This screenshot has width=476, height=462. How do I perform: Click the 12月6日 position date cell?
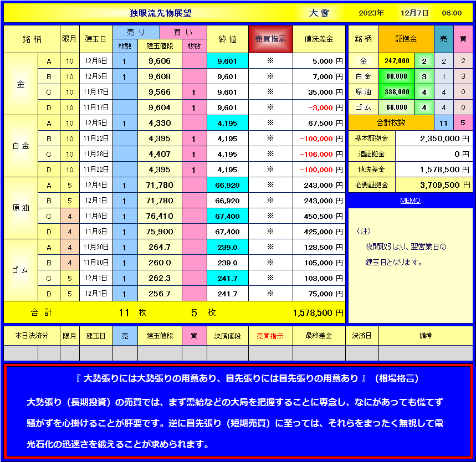click(x=96, y=61)
